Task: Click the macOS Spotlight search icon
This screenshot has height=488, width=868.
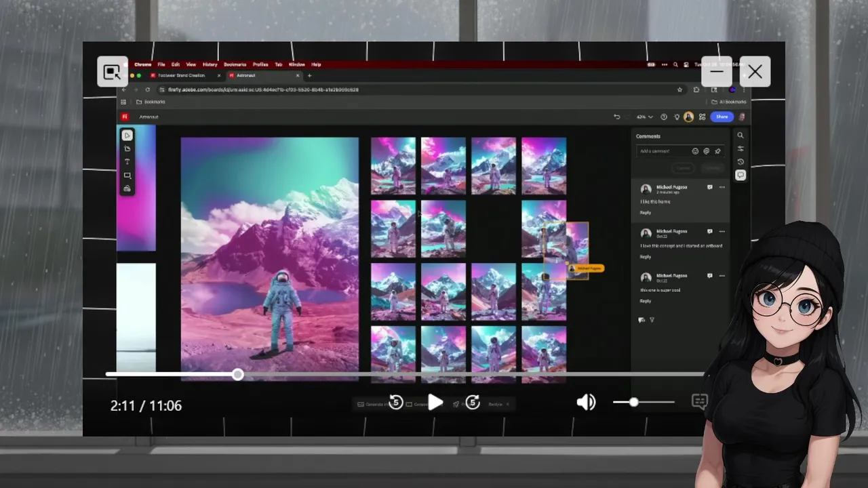Action: click(x=675, y=64)
